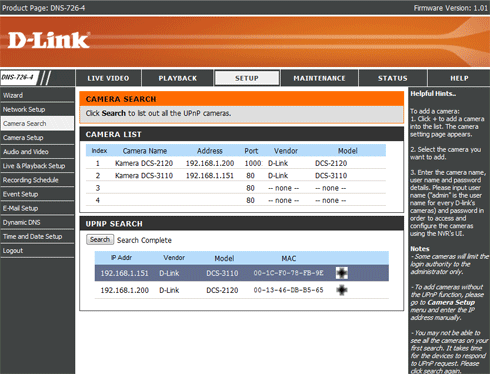Select Camera Search in sidebar

[x=37, y=123]
